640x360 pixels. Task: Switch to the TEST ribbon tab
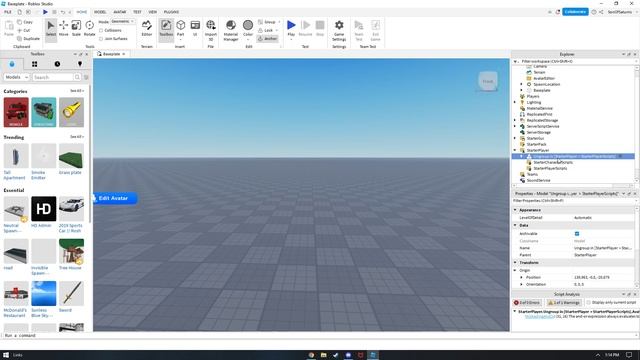[137, 12]
